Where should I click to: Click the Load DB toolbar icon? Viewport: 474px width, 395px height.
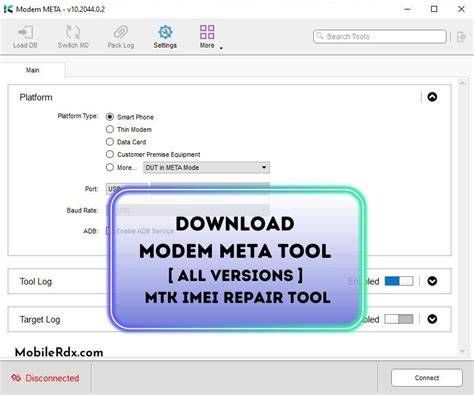25,32
